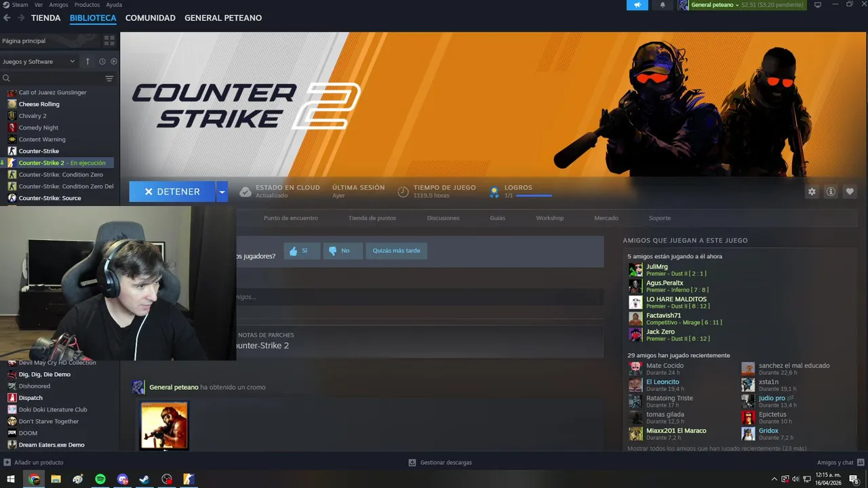Screen dimensions: 868x488
Task: Click the Windows Start button
Action: pyautogui.click(x=11, y=479)
